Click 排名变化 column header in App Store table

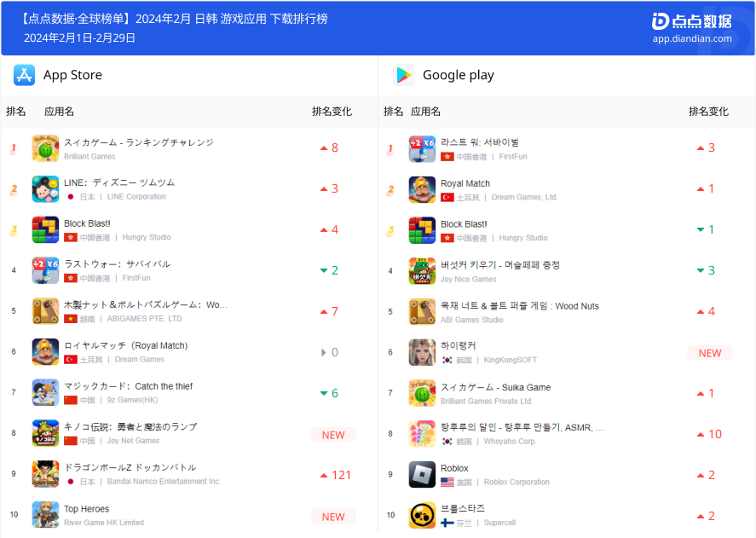coord(332,112)
